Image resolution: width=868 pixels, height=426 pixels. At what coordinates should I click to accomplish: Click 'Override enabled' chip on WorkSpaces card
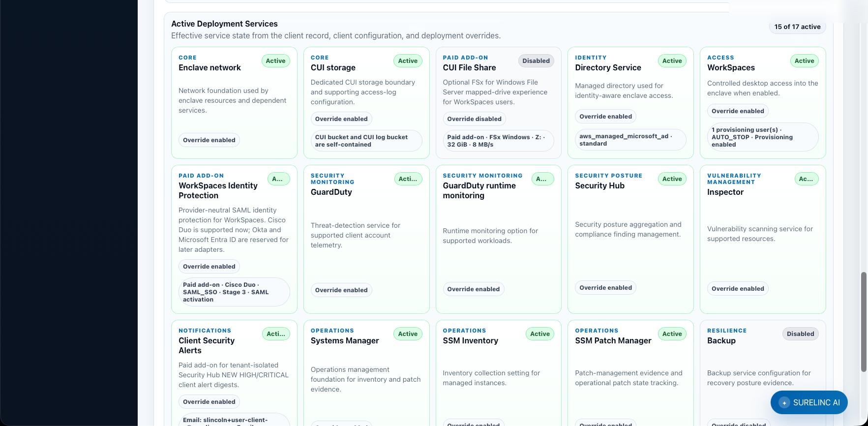tap(738, 111)
